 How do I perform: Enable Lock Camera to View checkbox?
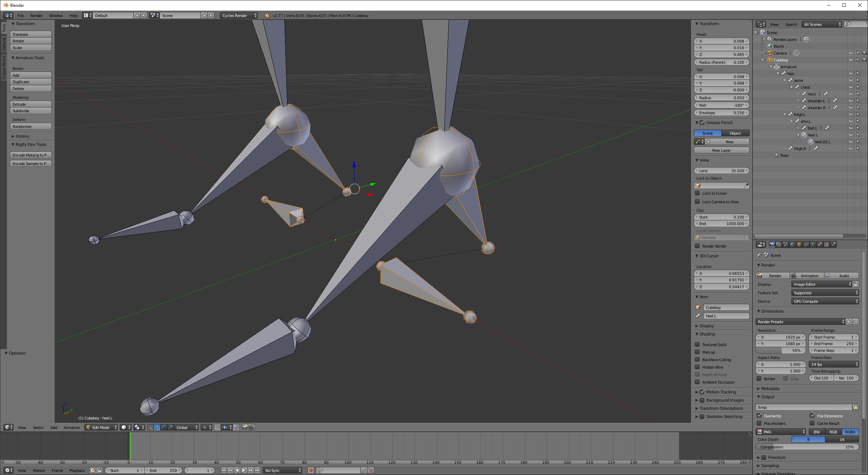(698, 202)
